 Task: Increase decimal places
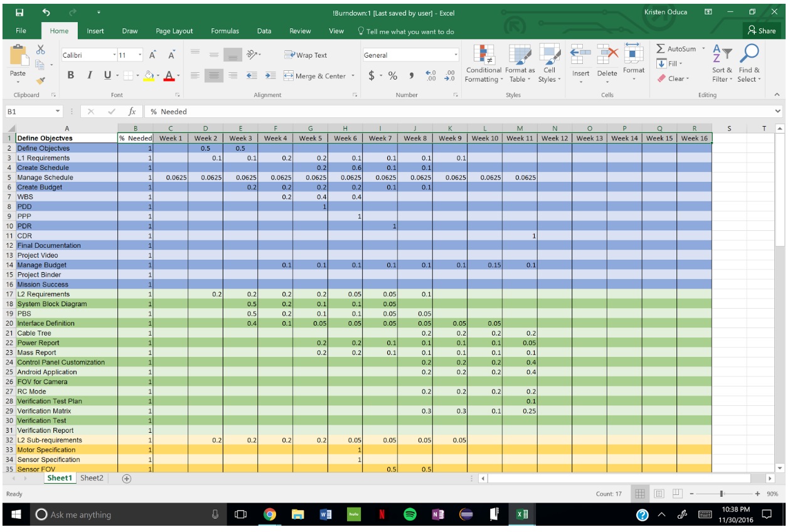click(x=430, y=75)
